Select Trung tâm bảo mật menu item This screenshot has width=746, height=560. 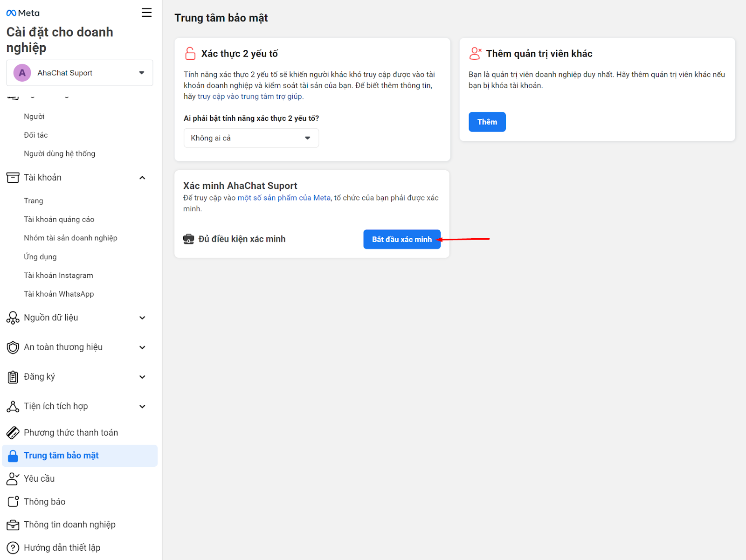(80, 456)
